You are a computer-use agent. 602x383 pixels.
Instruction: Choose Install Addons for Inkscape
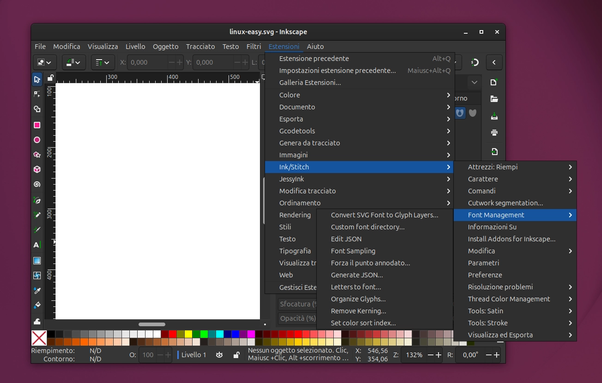(x=515, y=239)
